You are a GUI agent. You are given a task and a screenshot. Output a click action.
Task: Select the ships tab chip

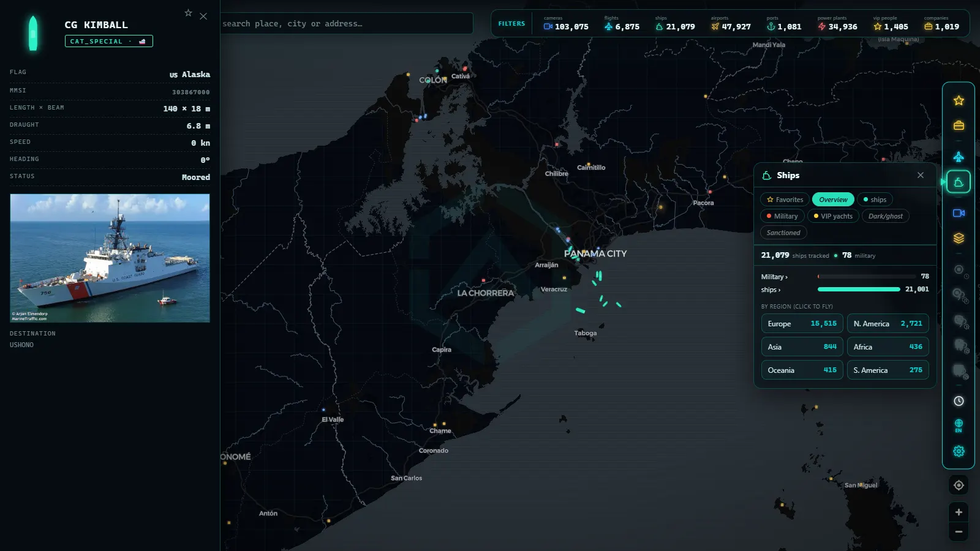click(875, 200)
